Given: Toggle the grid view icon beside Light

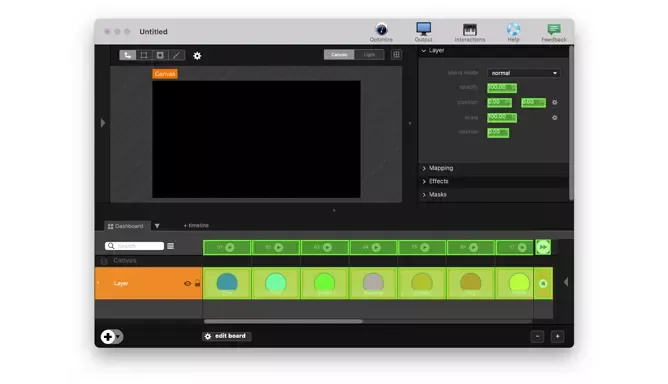Looking at the screenshot, I should pyautogui.click(x=396, y=55).
